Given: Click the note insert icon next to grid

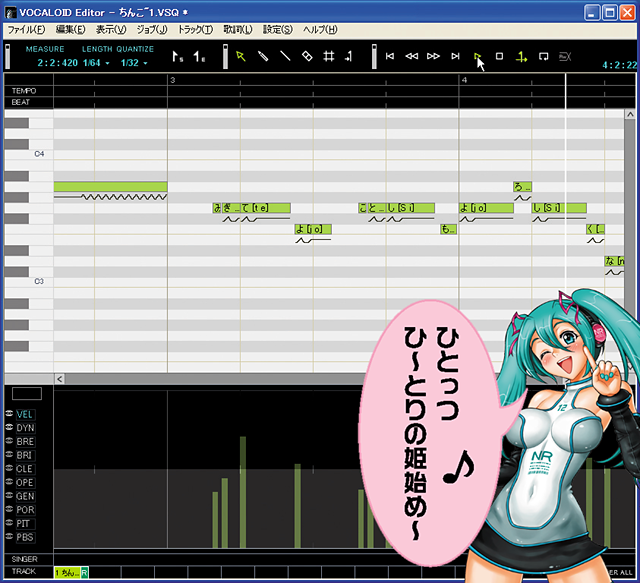Looking at the screenshot, I should pos(349,56).
